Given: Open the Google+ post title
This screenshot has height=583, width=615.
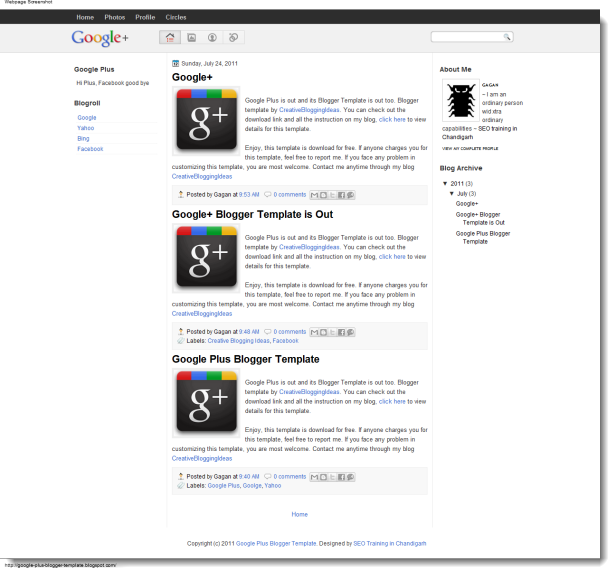Looking at the screenshot, I should point(192,77).
